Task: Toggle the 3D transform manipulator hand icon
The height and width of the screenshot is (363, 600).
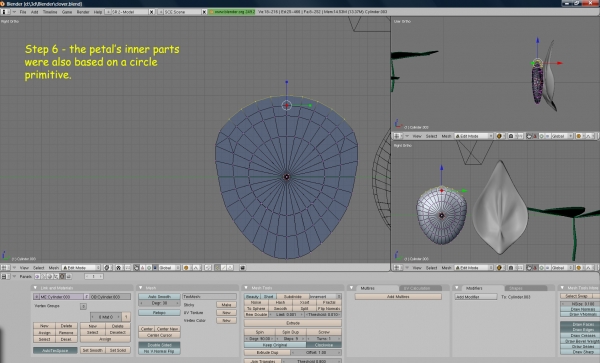Action: coord(136,268)
